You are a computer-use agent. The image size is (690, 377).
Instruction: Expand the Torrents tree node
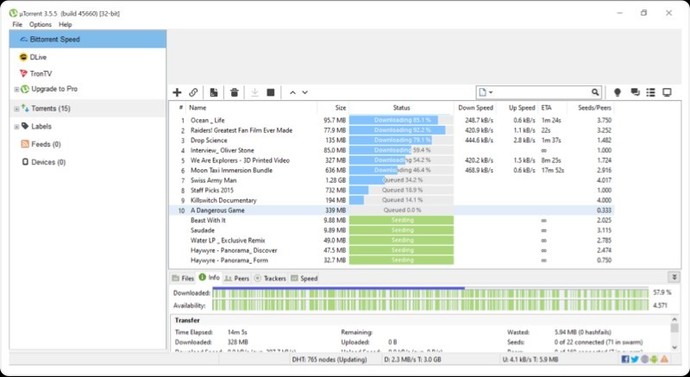[x=16, y=109]
